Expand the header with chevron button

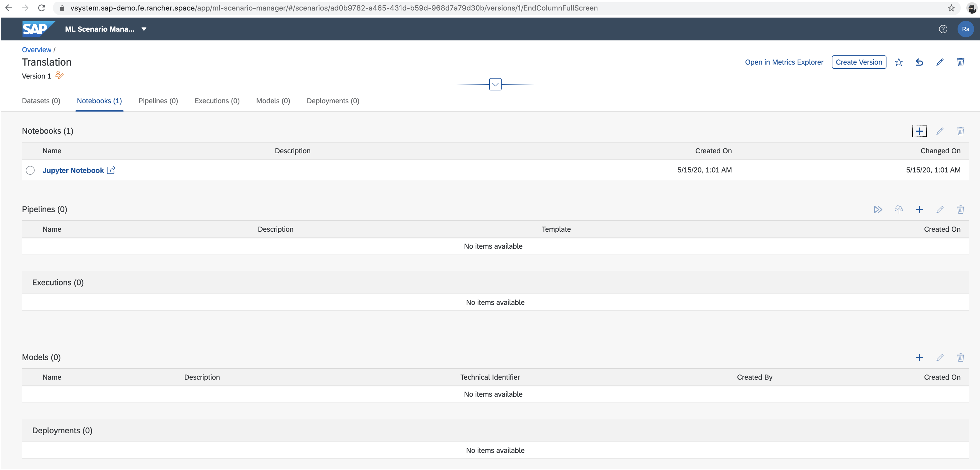[x=495, y=84]
